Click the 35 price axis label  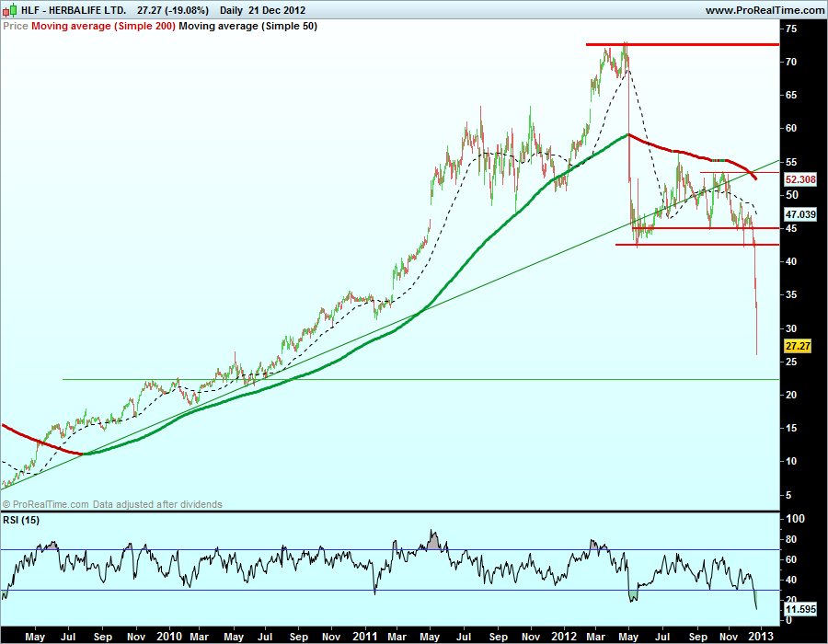[791, 294]
